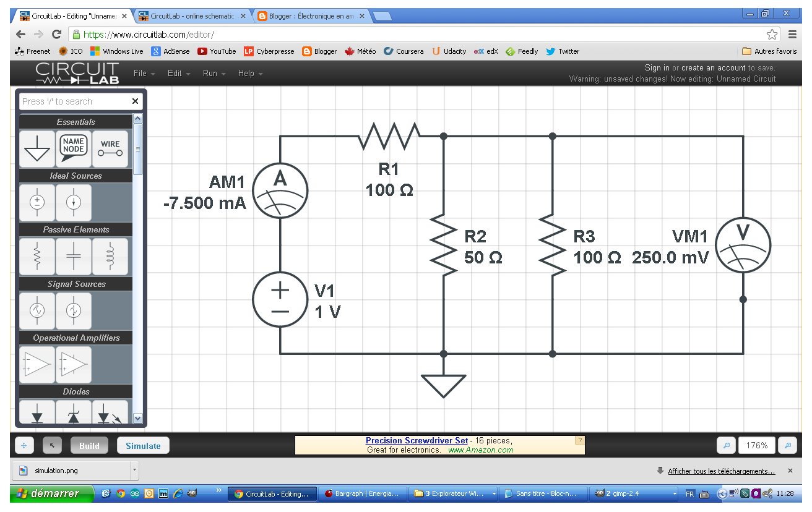
Task: Open the Coursera bookmark
Action: click(404, 51)
